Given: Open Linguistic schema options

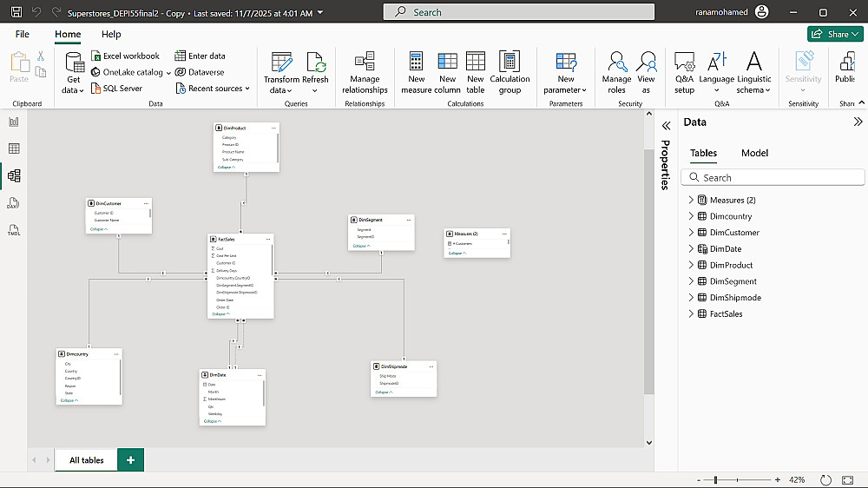Looking at the screenshot, I should pos(754,73).
